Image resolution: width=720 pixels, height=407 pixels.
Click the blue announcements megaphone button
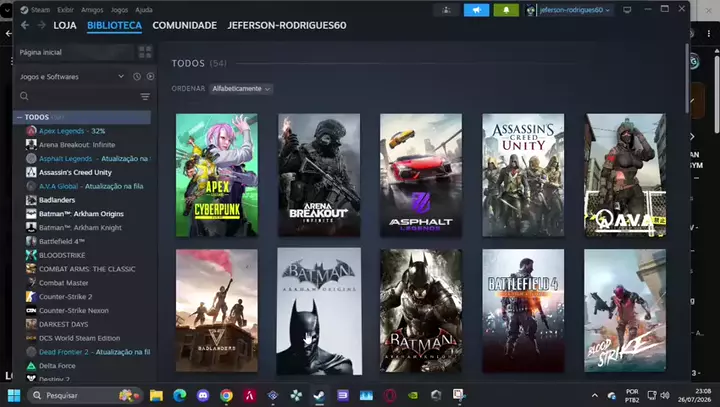click(x=476, y=10)
